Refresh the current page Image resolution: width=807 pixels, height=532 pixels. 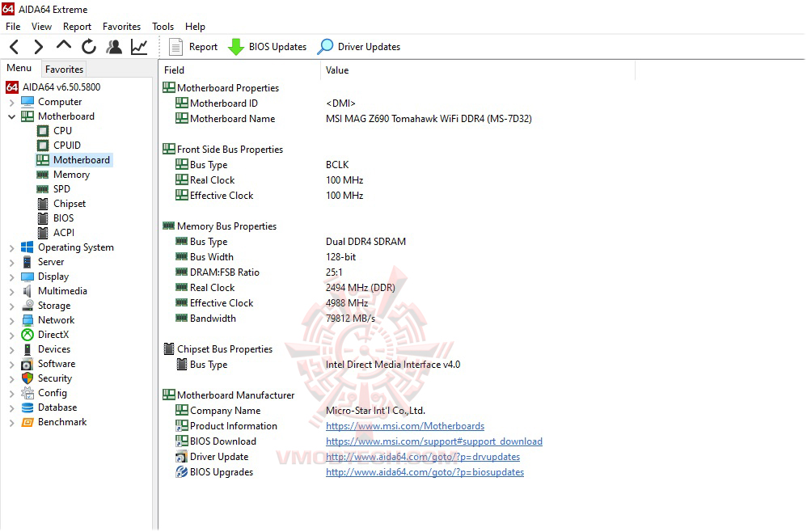[88, 47]
